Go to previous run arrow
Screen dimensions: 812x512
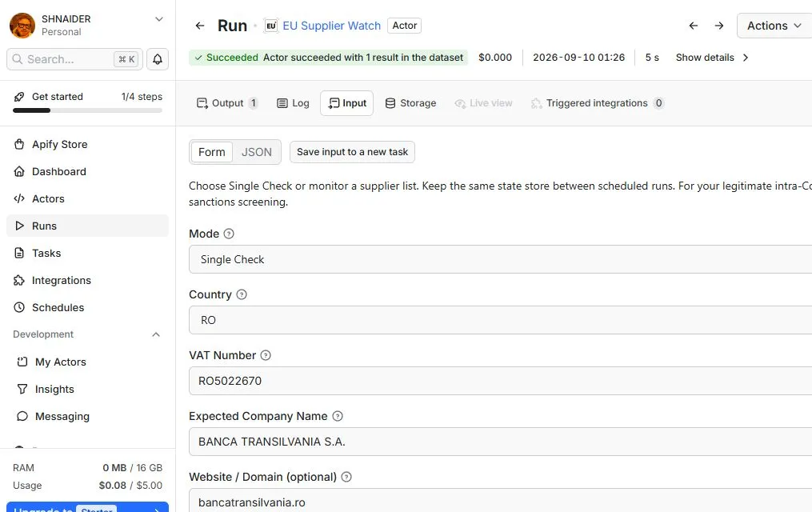[x=694, y=26]
